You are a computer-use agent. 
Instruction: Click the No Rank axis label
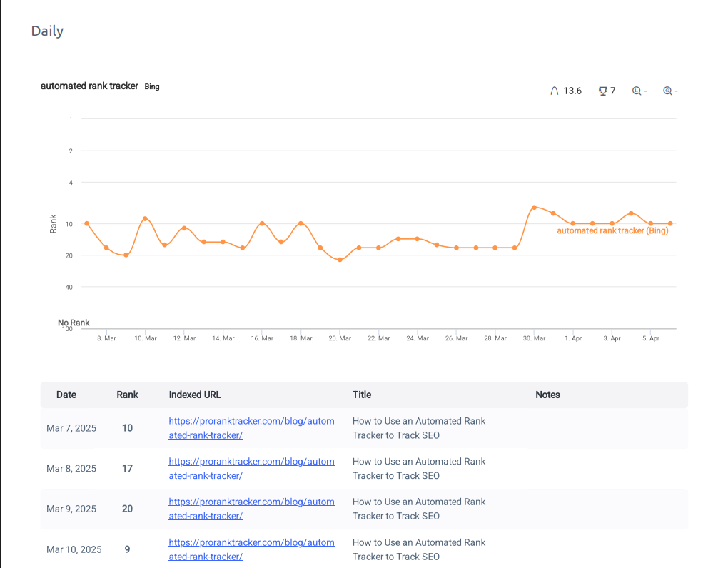point(74,323)
